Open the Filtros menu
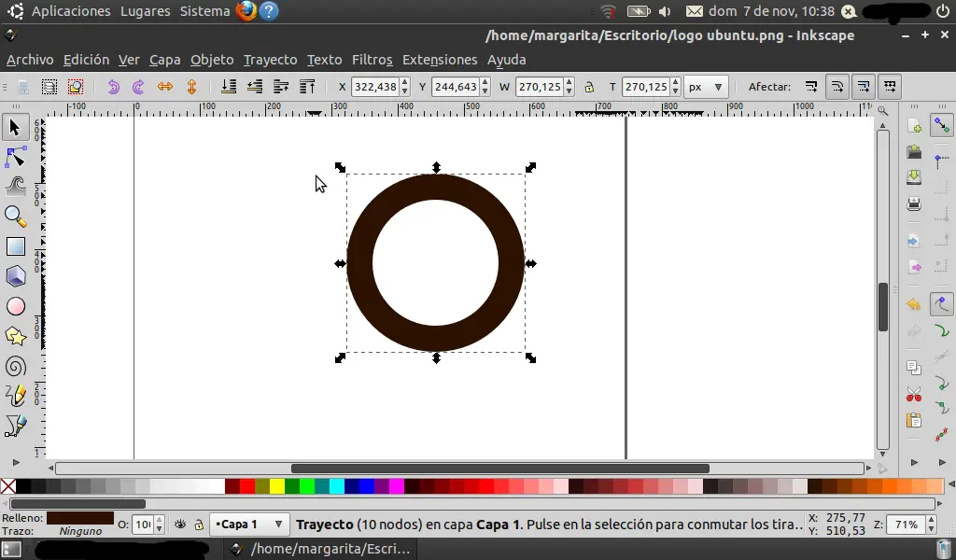This screenshot has height=560, width=956. 372,60
